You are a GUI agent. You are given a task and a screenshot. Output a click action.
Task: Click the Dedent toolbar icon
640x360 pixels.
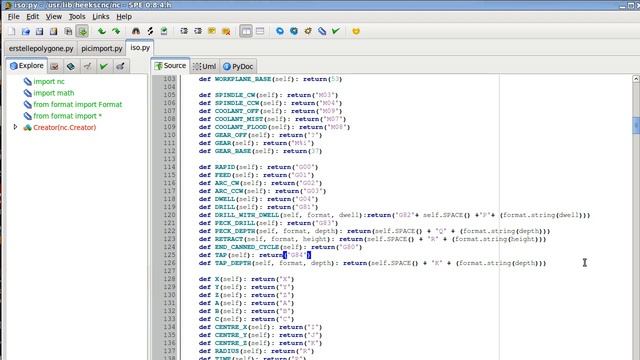click(x=198, y=31)
